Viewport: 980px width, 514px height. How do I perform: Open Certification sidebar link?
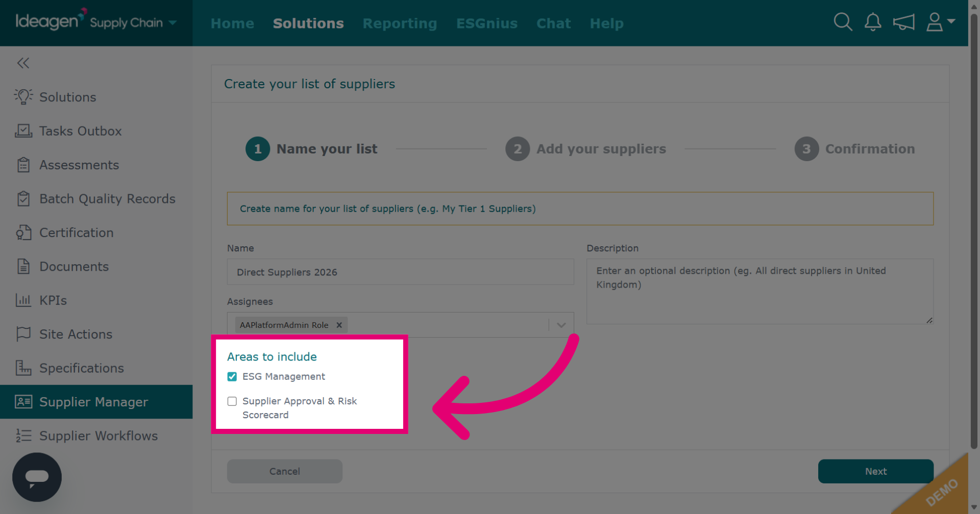pos(77,233)
